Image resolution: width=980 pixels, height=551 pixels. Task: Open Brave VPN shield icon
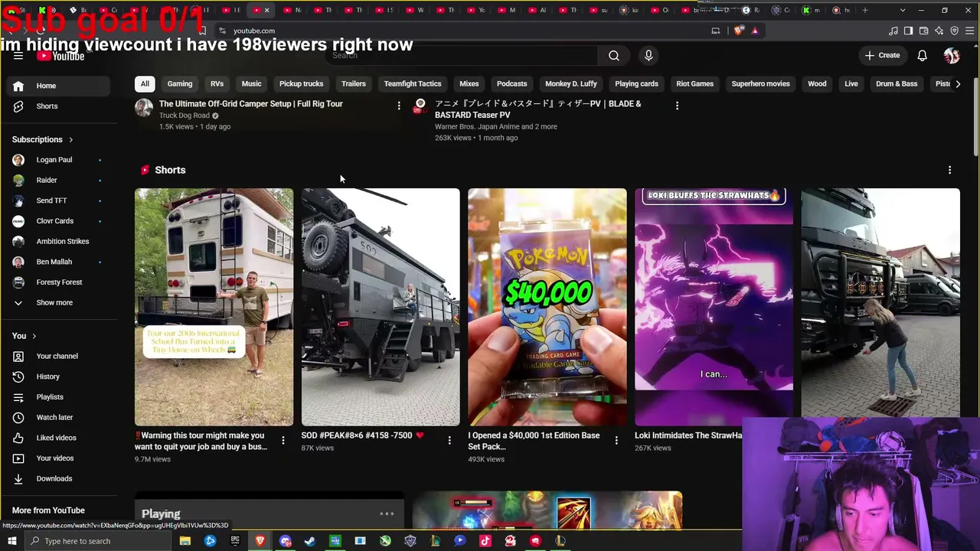coord(955,31)
